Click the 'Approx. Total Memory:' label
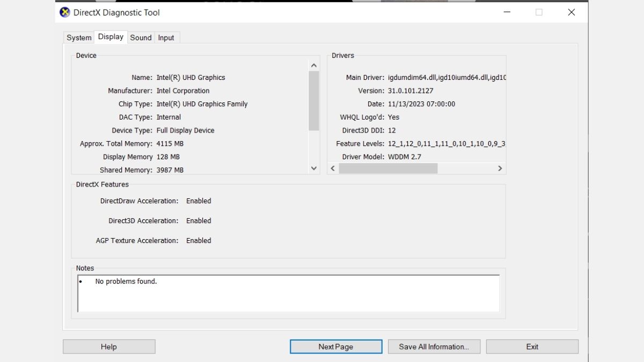Viewport: 644px width, 362px height. click(x=116, y=144)
